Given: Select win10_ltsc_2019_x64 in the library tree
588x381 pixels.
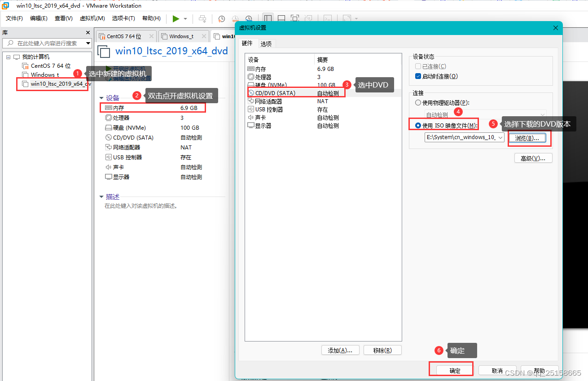Looking at the screenshot, I should click(x=56, y=84).
